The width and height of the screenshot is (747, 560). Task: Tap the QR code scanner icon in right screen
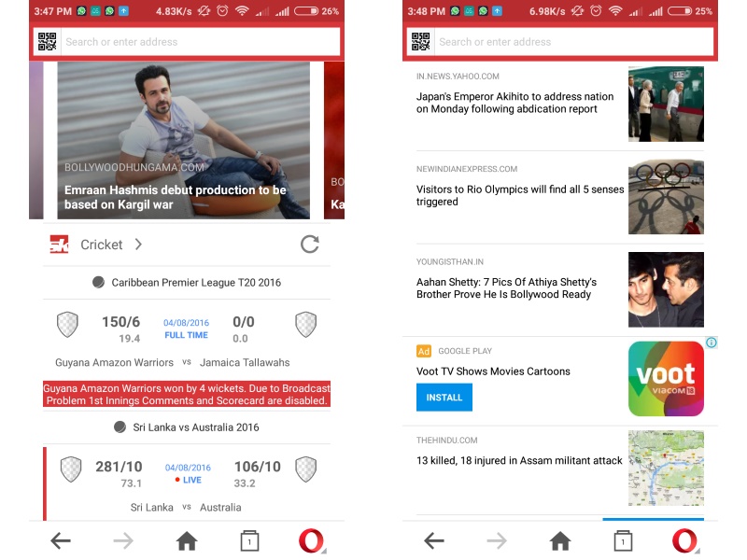coord(421,42)
